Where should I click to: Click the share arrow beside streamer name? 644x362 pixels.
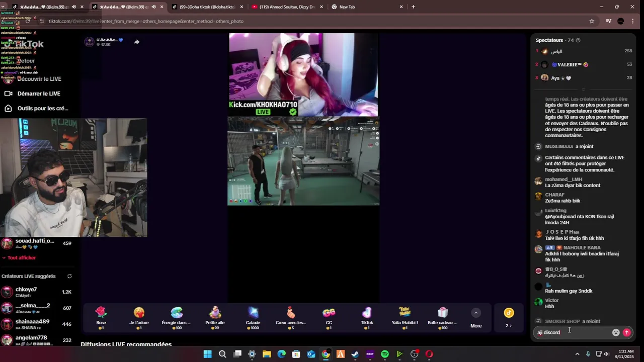click(136, 42)
